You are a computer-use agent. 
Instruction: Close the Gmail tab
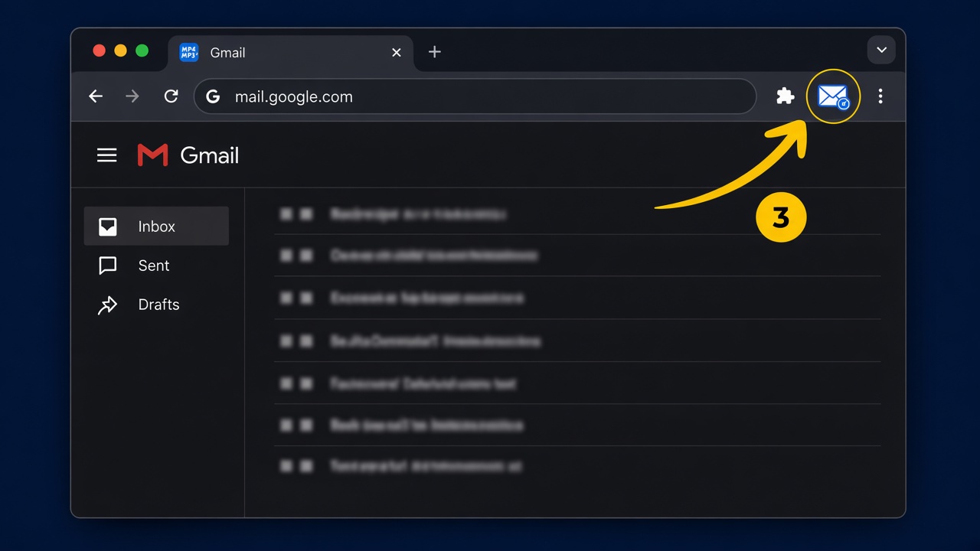click(397, 53)
